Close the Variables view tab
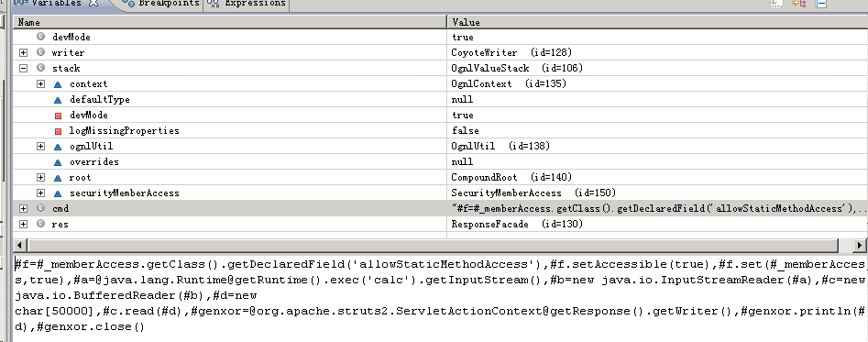 pos(93,3)
